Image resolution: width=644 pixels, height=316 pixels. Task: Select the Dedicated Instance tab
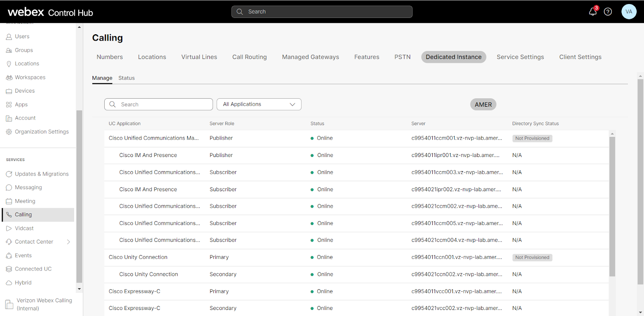(454, 57)
